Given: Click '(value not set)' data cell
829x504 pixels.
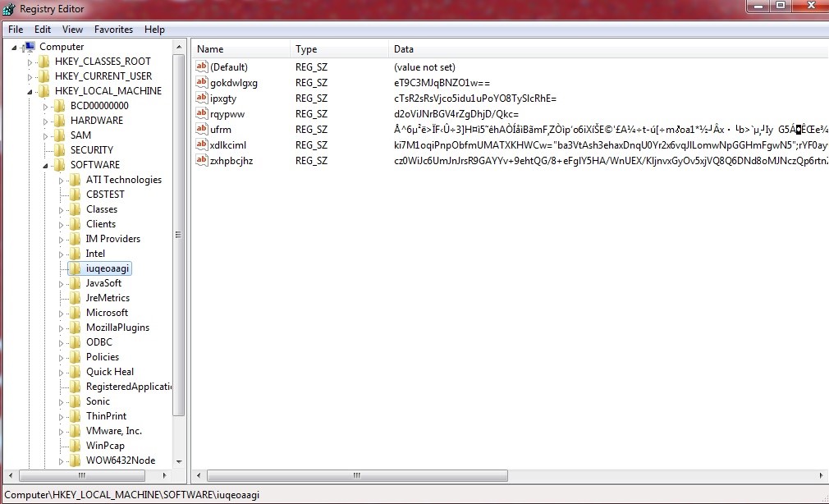Looking at the screenshot, I should 424,67.
